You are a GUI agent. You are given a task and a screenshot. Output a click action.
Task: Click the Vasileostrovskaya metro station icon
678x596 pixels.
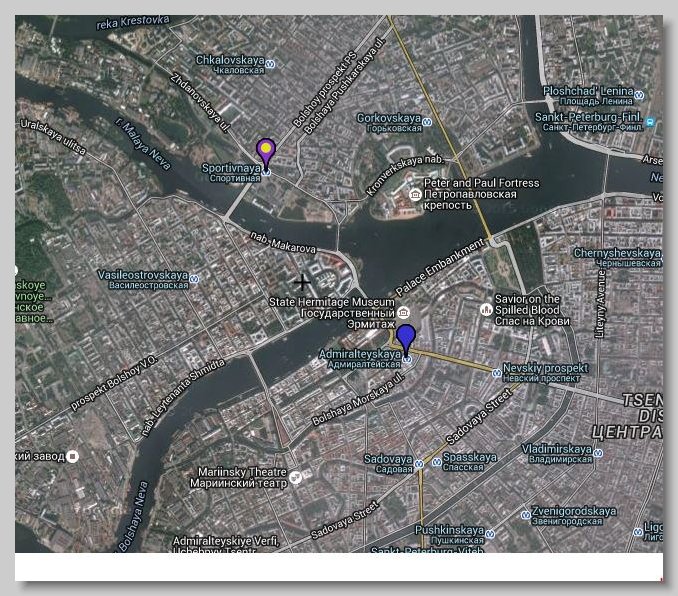click(x=194, y=279)
